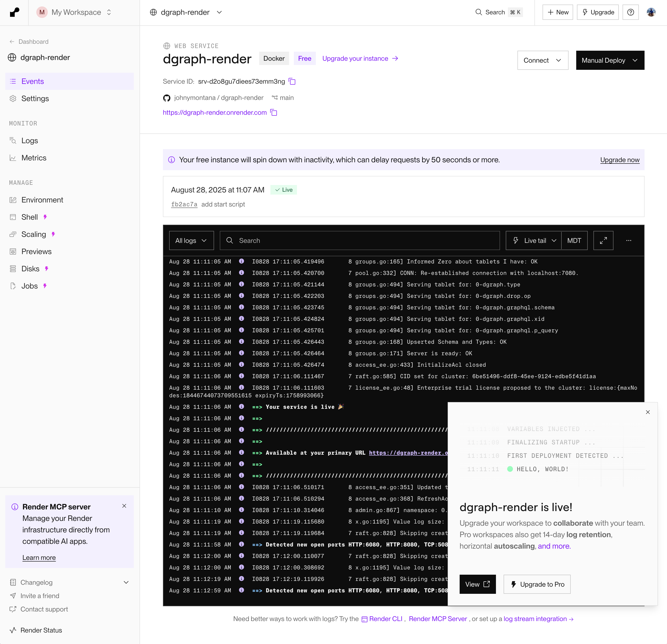Open Scaling in the sidebar
This screenshot has height=644, width=667.
(x=70, y=234)
